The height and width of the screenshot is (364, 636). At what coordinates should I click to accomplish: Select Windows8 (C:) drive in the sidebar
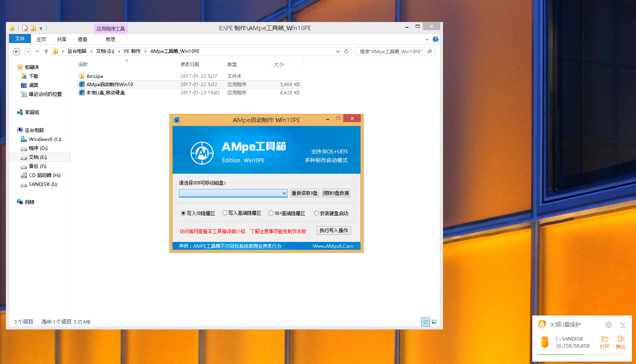45,139
